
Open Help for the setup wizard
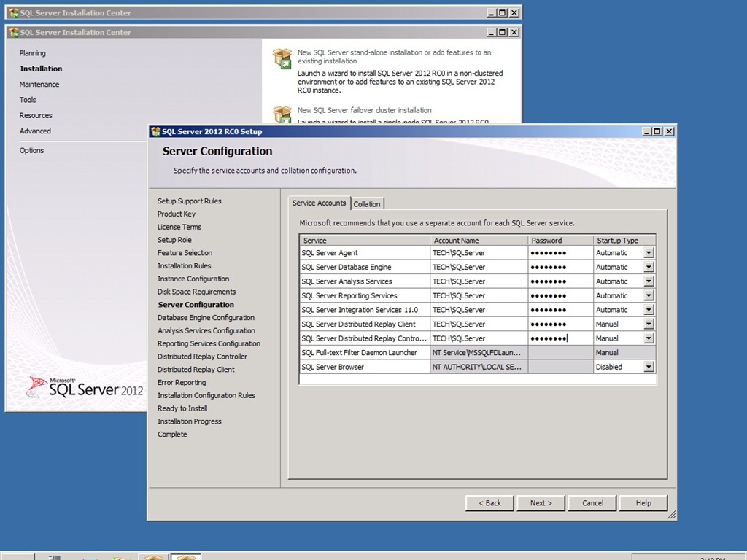click(643, 503)
